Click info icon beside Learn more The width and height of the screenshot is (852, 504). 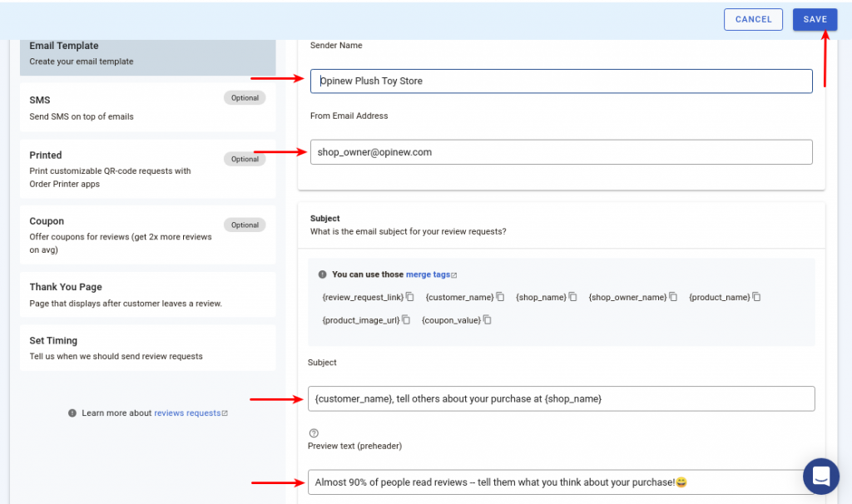tap(72, 413)
